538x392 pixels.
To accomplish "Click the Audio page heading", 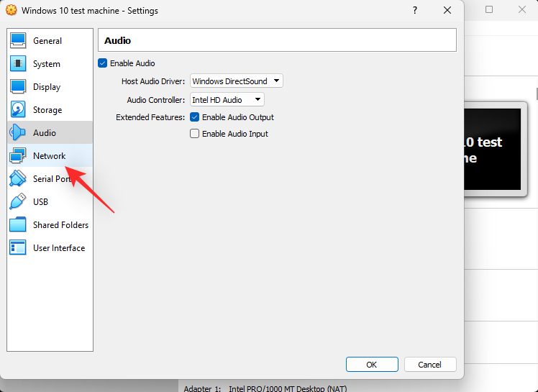I will click(x=117, y=40).
